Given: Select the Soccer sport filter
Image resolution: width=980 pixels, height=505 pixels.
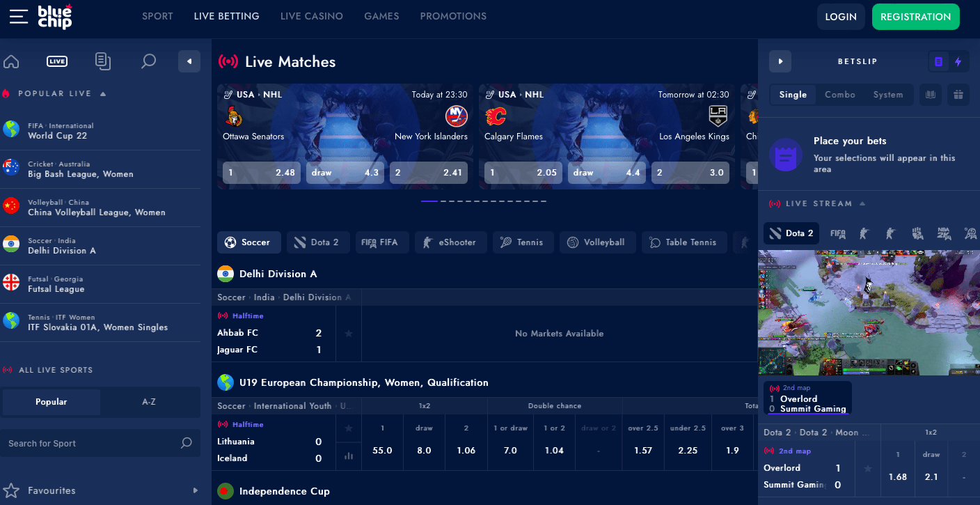Looking at the screenshot, I should [249, 242].
